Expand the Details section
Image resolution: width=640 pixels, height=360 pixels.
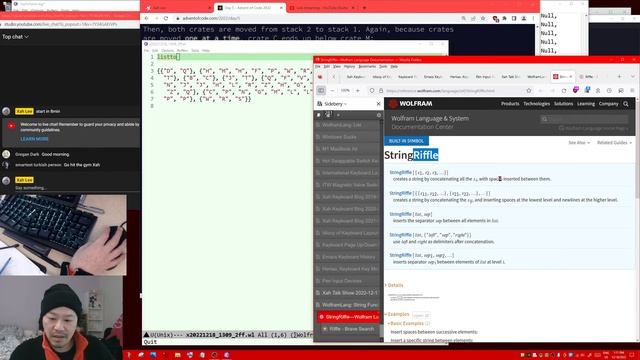tap(394, 285)
